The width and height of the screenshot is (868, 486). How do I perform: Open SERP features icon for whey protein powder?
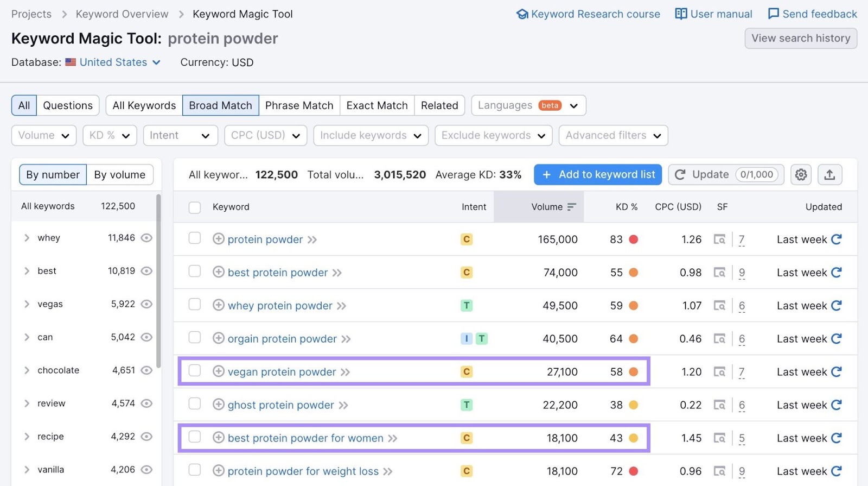tap(719, 306)
